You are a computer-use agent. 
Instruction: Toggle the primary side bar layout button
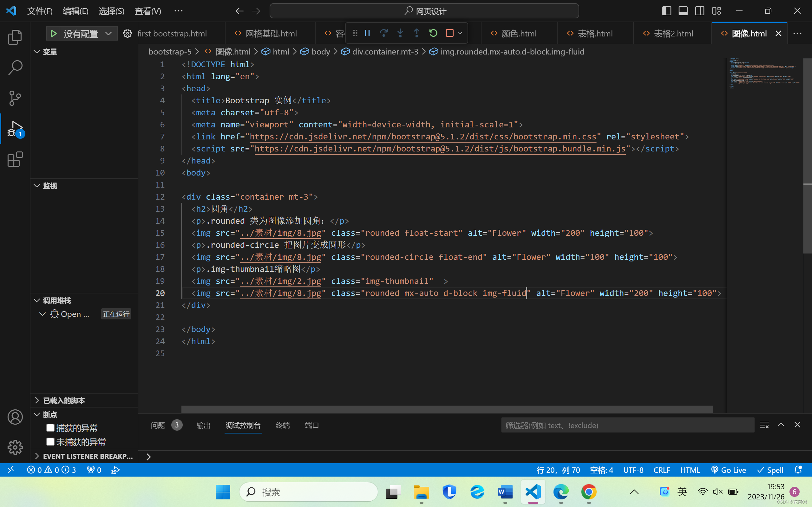pyautogui.click(x=666, y=11)
